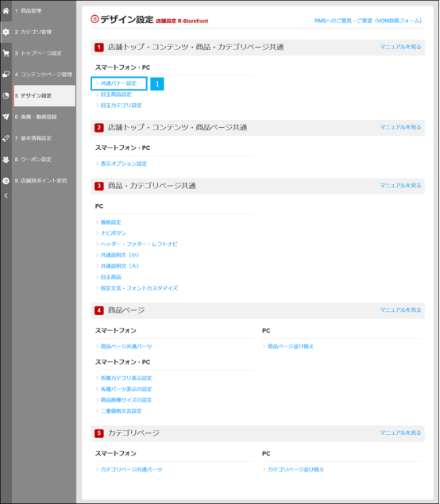Open マニュアルを見る for section 5 カテゴリページ
Screen dimensions: 440x504
coord(400,433)
